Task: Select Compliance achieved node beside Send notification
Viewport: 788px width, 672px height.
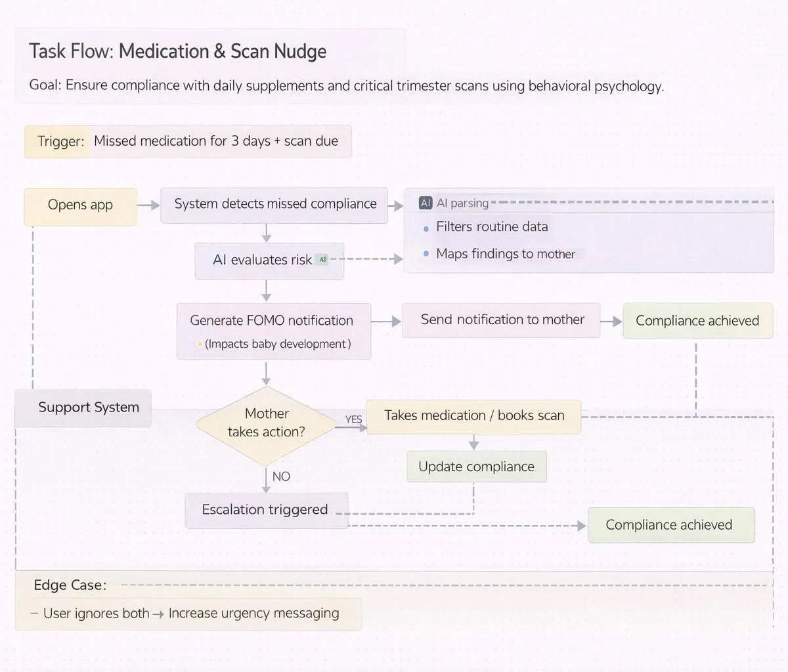Action: pyautogui.click(x=697, y=321)
